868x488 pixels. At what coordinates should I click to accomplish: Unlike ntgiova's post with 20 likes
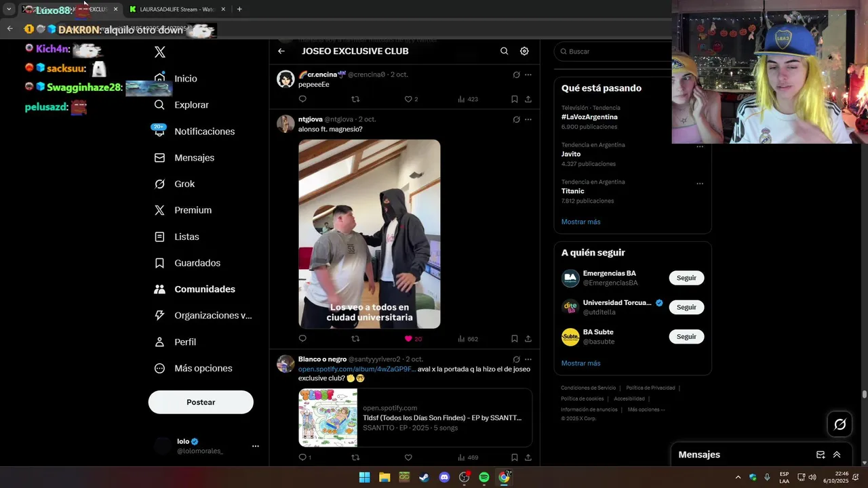412,339
